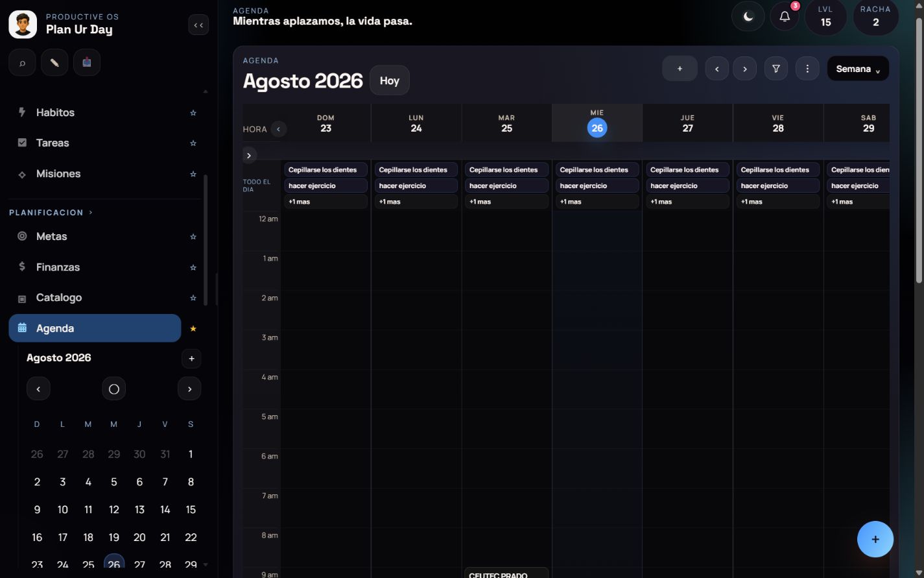
Task: Expand the all-day row with right chevron
Action: point(249,156)
